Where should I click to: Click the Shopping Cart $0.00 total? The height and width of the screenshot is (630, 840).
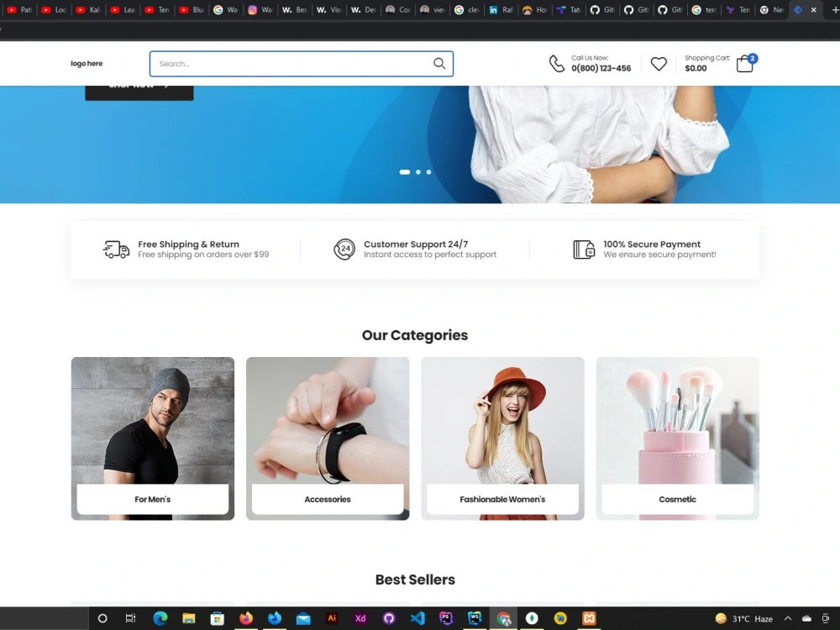tap(696, 68)
